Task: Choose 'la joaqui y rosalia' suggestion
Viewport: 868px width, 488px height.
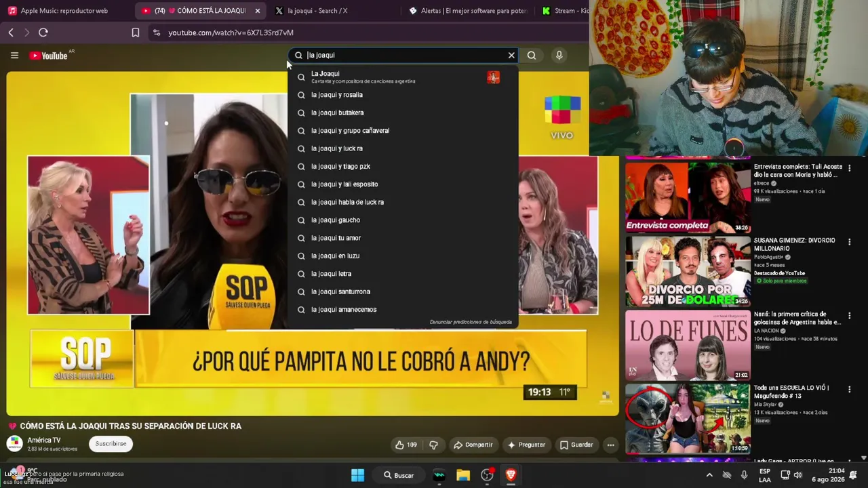Action: click(403, 95)
